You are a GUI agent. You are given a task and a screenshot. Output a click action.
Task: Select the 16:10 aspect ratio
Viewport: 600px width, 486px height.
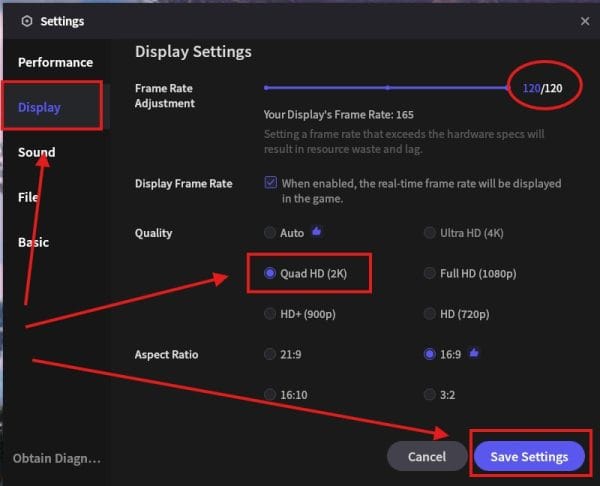pos(270,394)
